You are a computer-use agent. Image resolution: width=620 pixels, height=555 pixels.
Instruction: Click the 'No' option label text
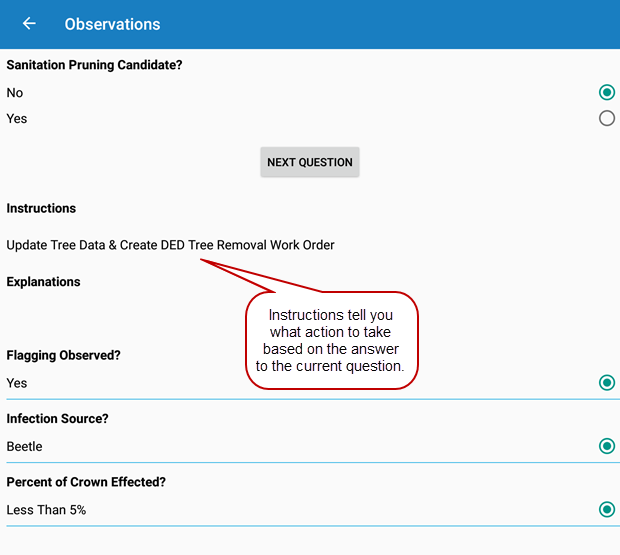(15, 93)
